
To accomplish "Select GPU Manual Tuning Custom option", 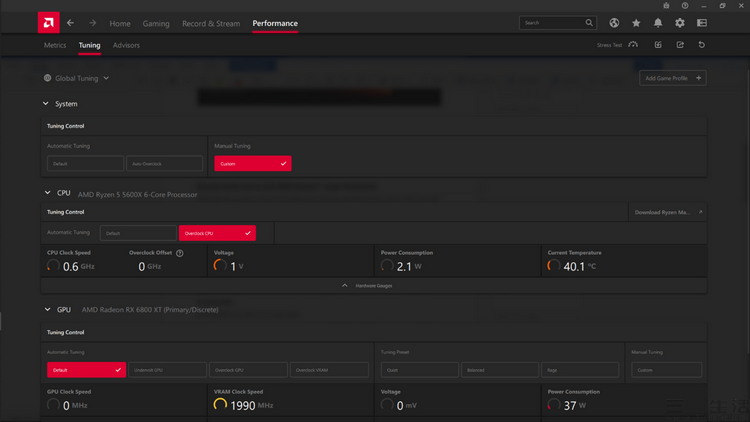I will 666,370.
